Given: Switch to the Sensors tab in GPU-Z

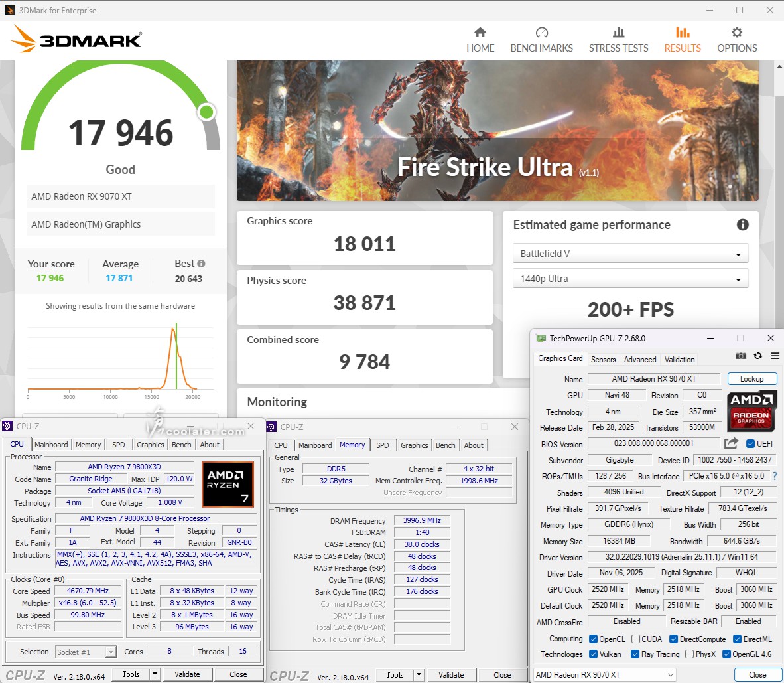Looking at the screenshot, I should click(x=603, y=359).
